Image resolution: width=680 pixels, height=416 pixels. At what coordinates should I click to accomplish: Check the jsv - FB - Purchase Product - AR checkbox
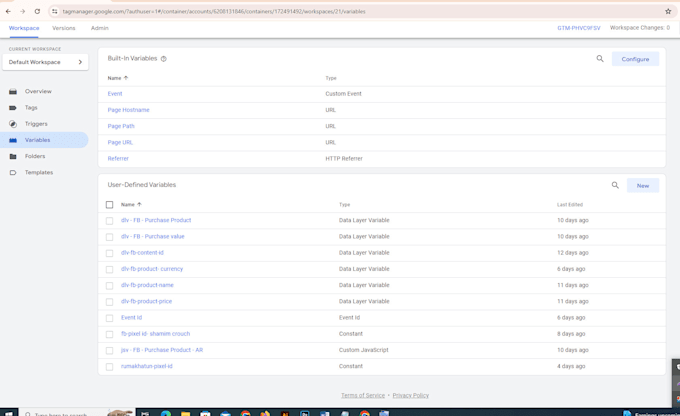[x=109, y=350]
